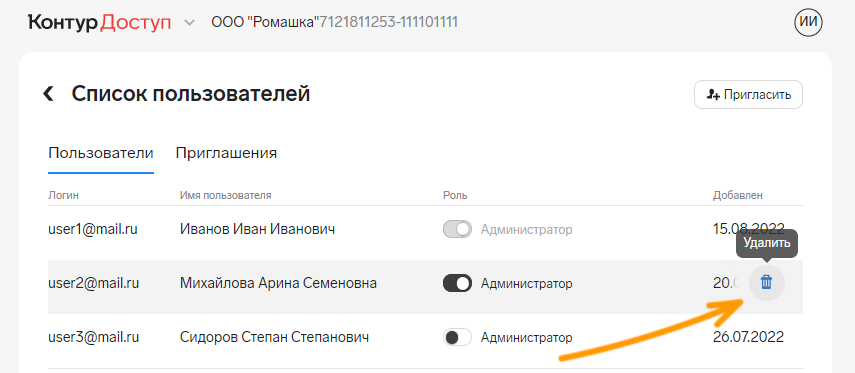
Task: Select the user3@mail.ru row
Action: [425, 338]
